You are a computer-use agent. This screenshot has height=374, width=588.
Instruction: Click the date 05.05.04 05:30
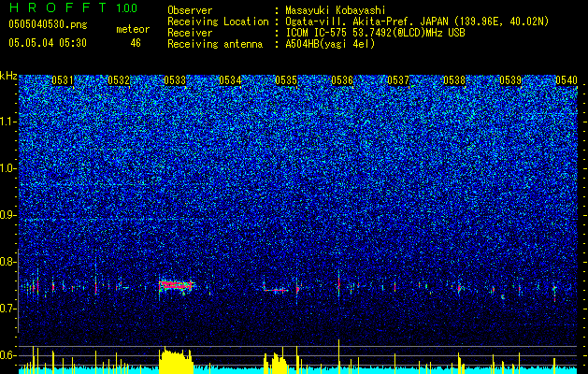48,43
